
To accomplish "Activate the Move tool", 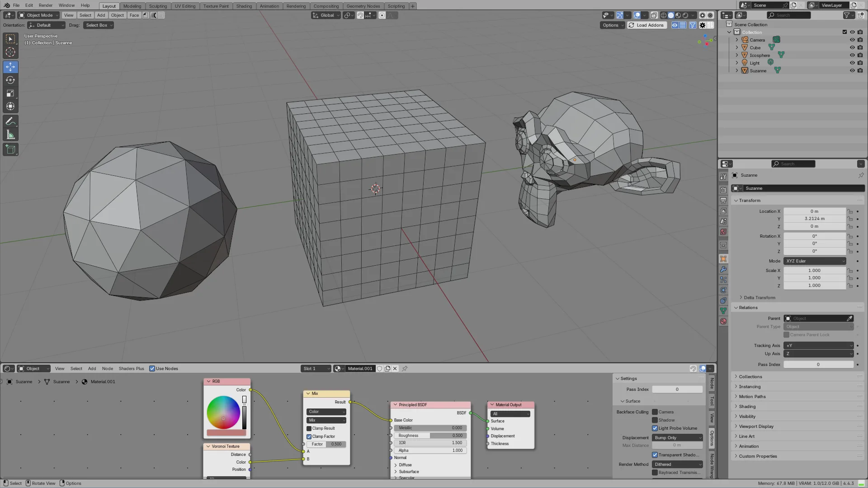I will (10, 67).
